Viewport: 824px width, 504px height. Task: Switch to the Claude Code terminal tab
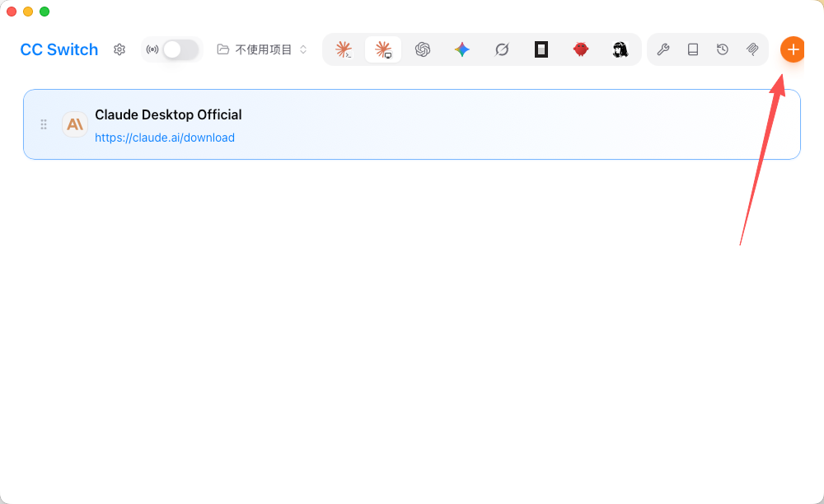pos(344,49)
